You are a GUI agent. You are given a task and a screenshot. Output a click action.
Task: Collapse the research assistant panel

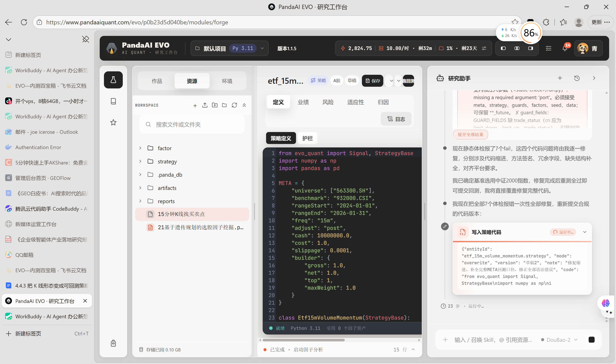pyautogui.click(x=594, y=78)
